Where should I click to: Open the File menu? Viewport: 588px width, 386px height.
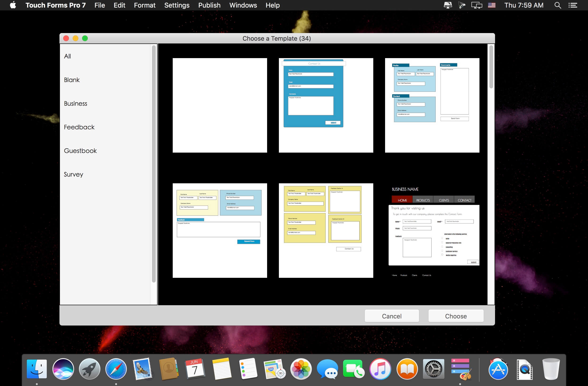tap(99, 5)
